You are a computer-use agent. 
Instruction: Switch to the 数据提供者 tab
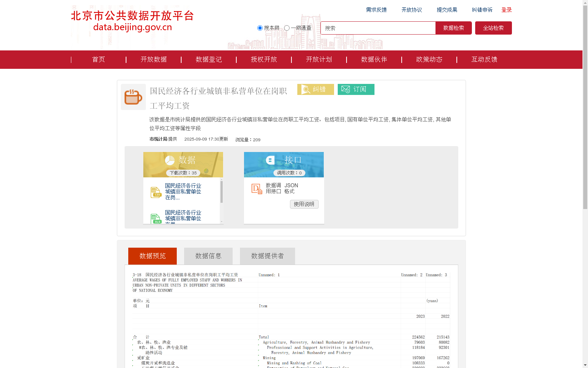[x=267, y=256]
